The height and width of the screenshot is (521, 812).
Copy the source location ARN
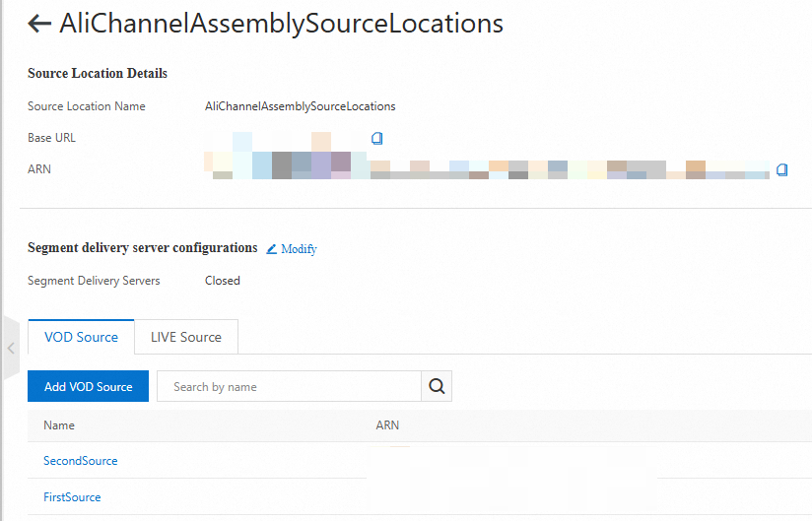(x=781, y=169)
